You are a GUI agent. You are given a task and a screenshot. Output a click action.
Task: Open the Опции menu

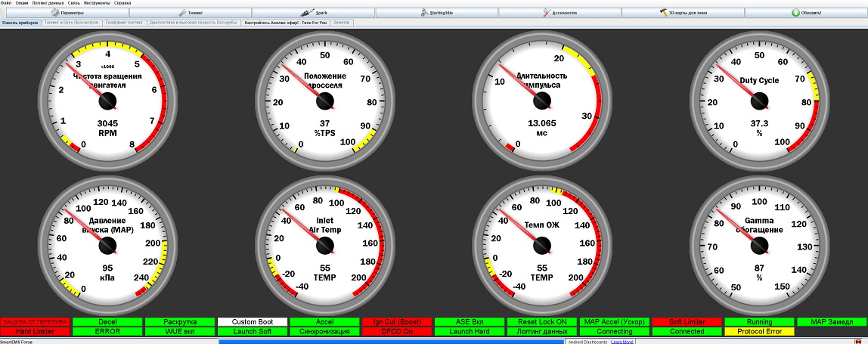[x=22, y=3]
